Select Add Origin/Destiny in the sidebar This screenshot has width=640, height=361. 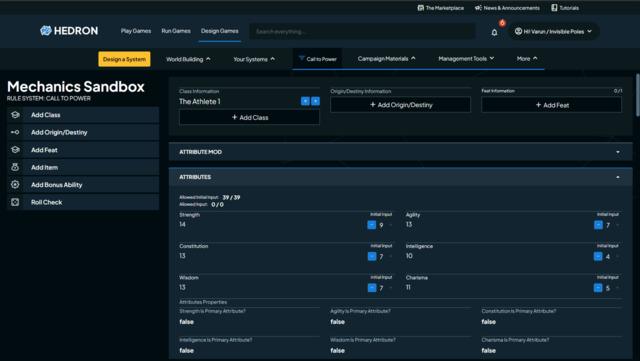83,132
